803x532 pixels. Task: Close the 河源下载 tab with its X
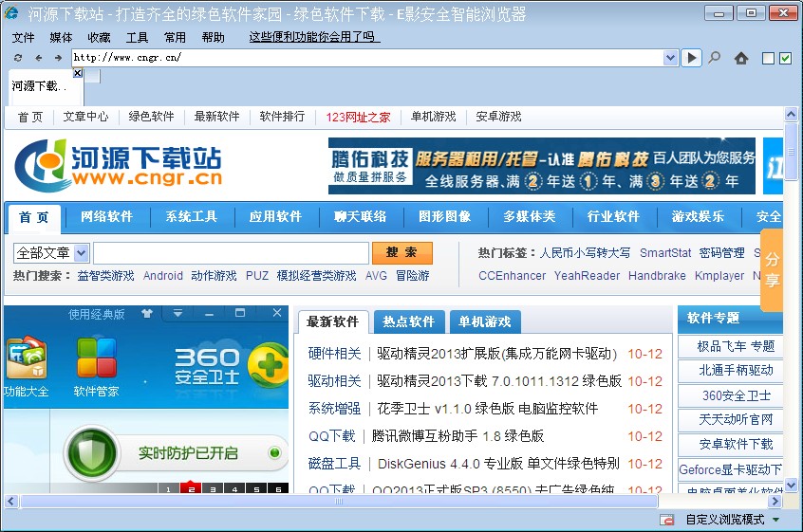coord(77,73)
